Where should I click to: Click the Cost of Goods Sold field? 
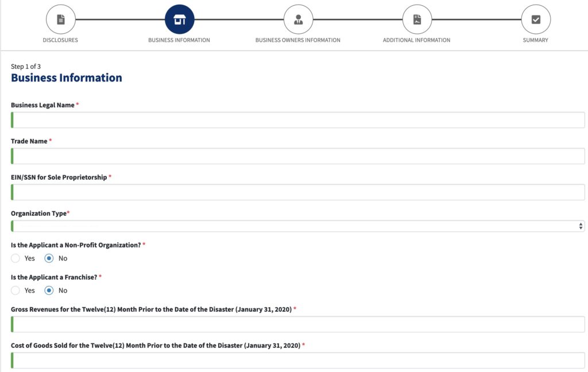pyautogui.click(x=297, y=361)
